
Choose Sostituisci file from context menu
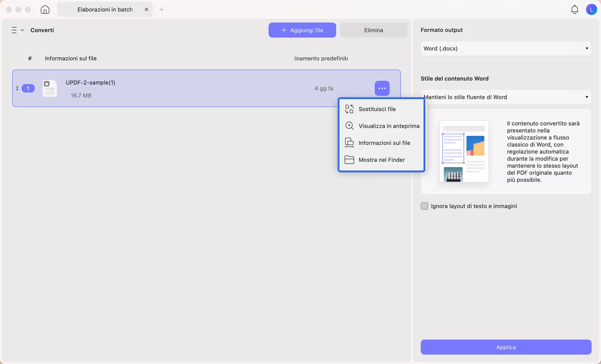point(377,109)
